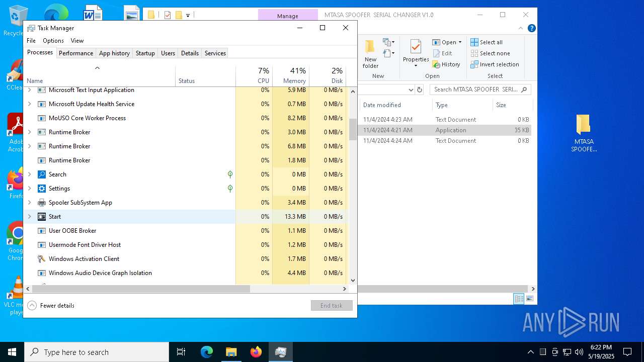The width and height of the screenshot is (644, 362).
Task: Select the 35 KB Application file row
Action: point(446,130)
